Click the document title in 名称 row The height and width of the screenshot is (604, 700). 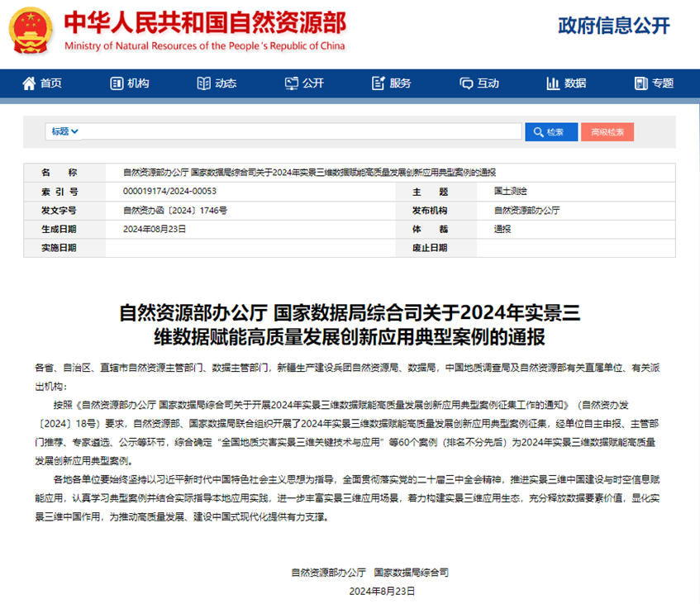(x=309, y=173)
